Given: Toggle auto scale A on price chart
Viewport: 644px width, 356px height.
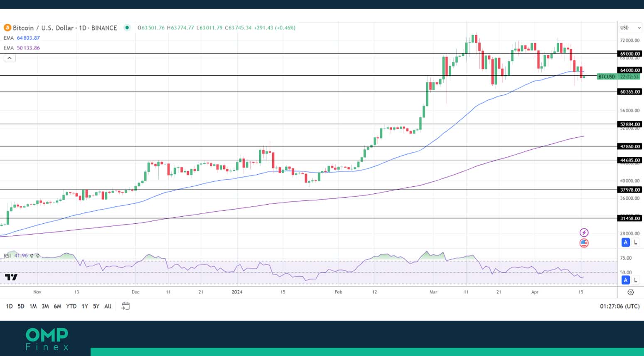Looking at the screenshot, I should [x=625, y=242].
